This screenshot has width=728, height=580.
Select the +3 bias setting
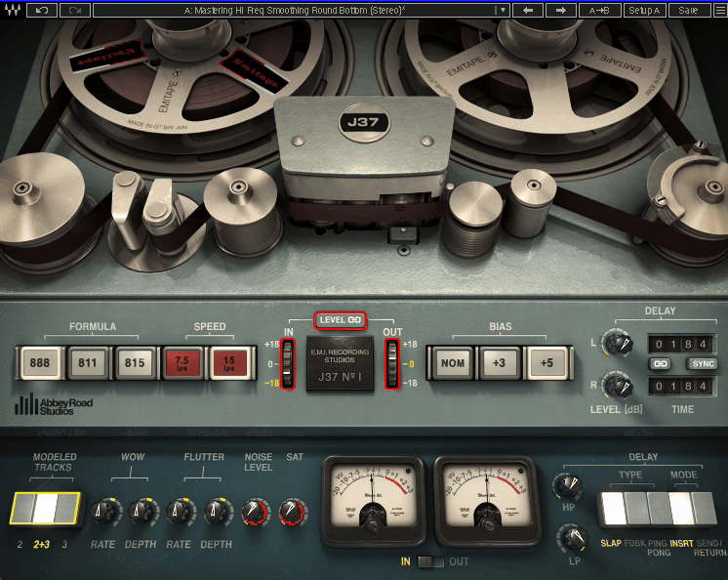[x=500, y=362]
